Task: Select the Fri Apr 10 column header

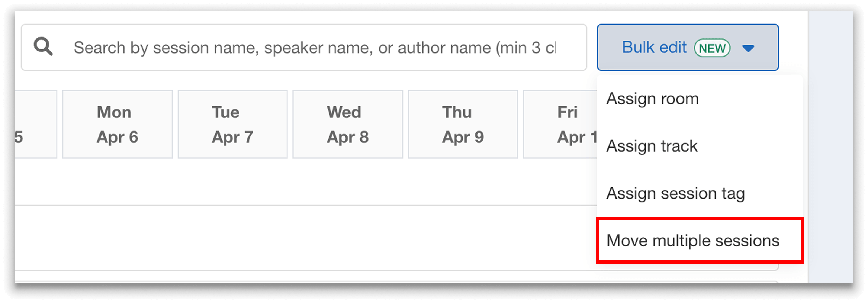Action: click(570, 124)
